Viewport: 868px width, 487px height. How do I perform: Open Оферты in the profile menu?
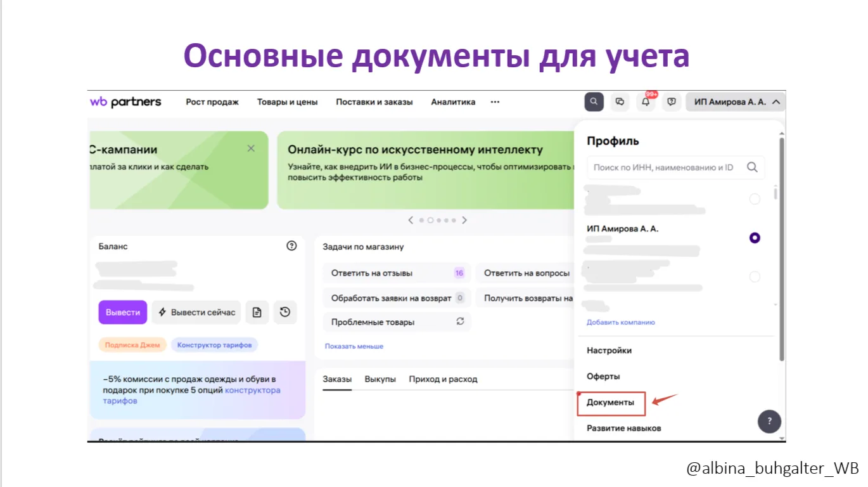603,376
